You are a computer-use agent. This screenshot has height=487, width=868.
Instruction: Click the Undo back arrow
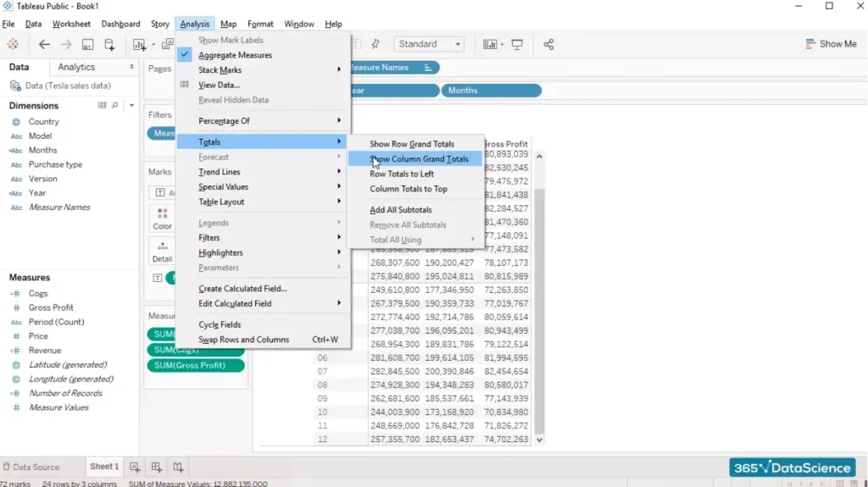[44, 44]
